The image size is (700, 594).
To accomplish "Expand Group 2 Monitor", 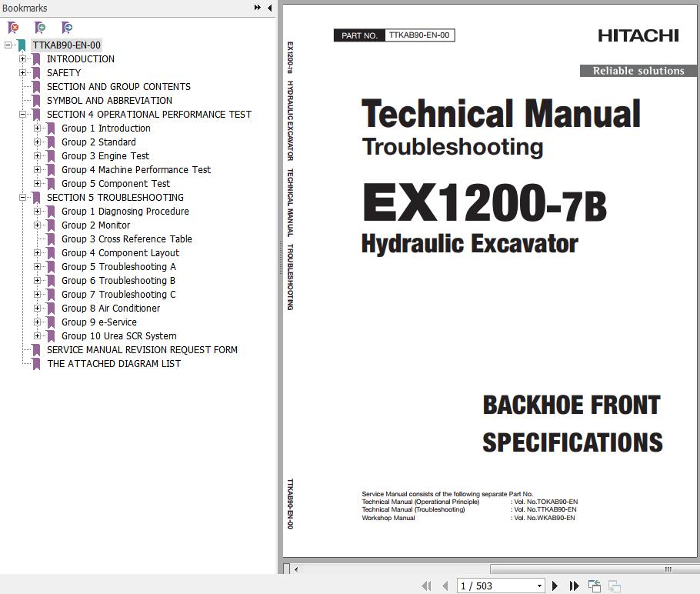I will [38, 225].
